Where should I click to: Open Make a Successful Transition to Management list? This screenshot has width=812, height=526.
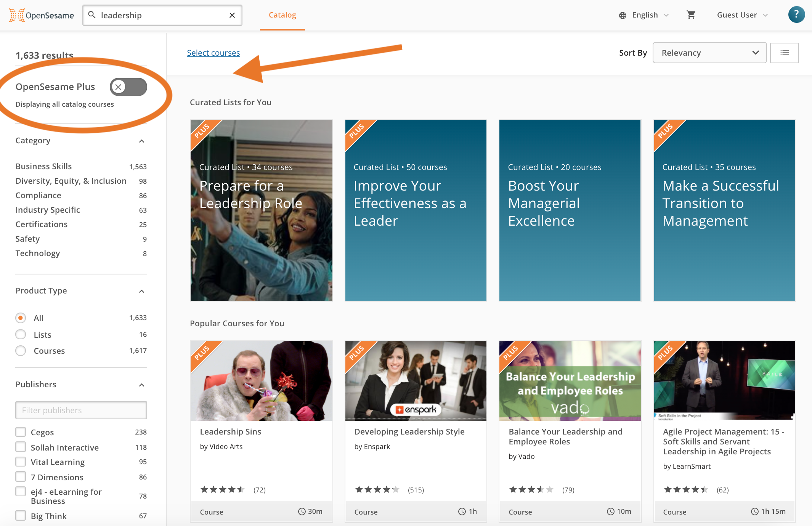point(724,210)
